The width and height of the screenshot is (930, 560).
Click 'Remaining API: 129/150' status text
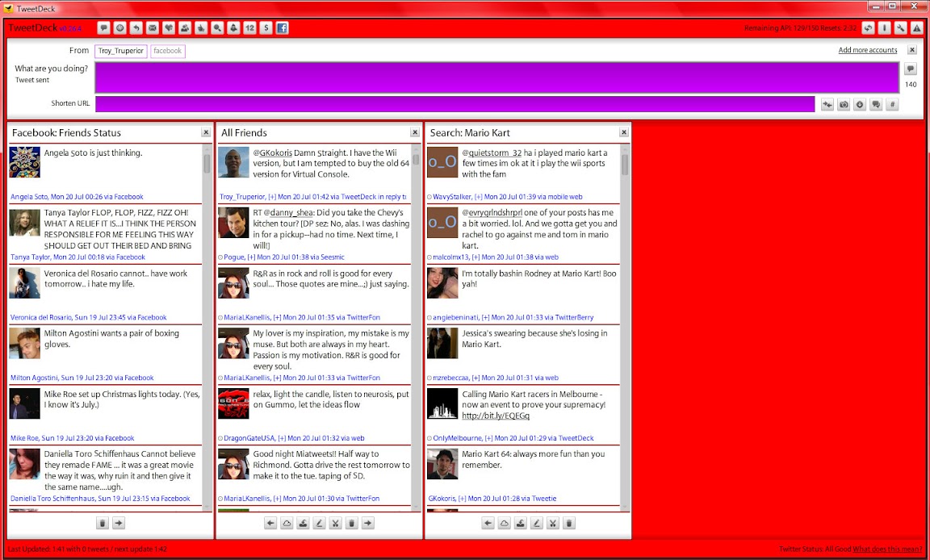point(781,28)
